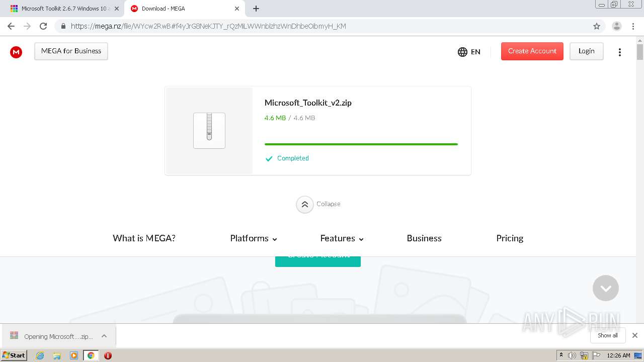Click the globe language icon
Viewport: 644px width, 362px height.
click(462, 52)
